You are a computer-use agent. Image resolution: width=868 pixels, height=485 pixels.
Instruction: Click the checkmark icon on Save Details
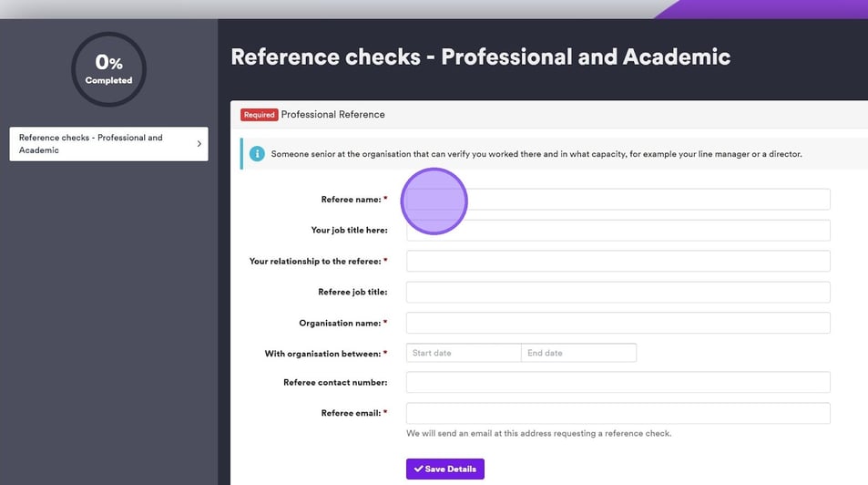pyautogui.click(x=418, y=469)
